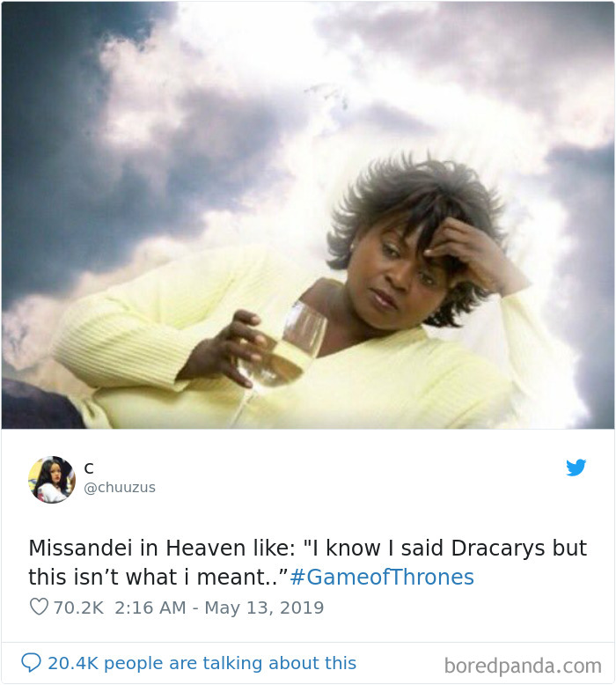Open the #GameofThrones hashtag link
This screenshot has height=685, width=616.
pyautogui.click(x=382, y=577)
